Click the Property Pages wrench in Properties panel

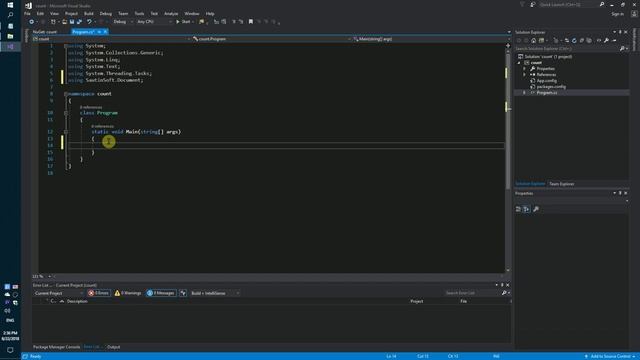pos(536,209)
